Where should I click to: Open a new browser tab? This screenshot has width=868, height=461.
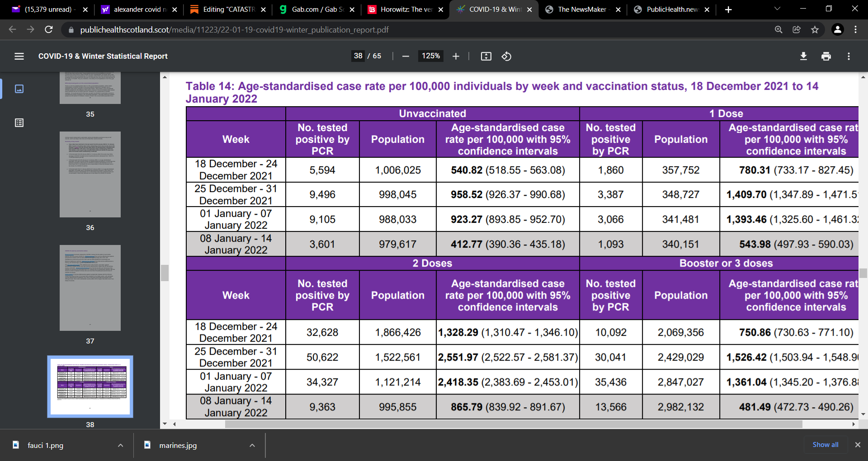click(x=728, y=9)
